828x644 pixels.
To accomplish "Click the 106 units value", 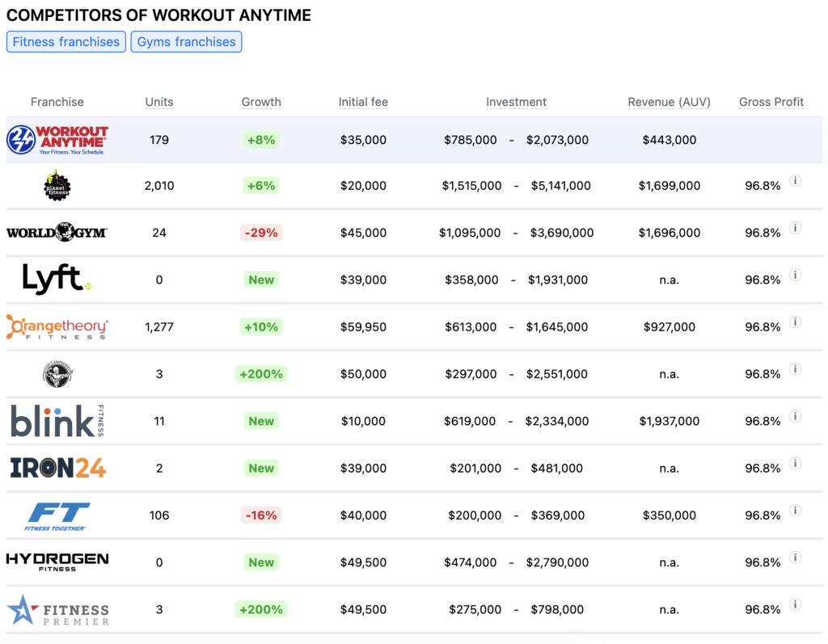I will click(159, 516).
